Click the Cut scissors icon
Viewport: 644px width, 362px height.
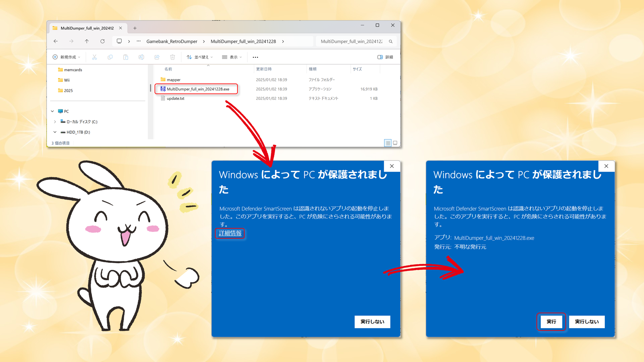pyautogui.click(x=95, y=57)
